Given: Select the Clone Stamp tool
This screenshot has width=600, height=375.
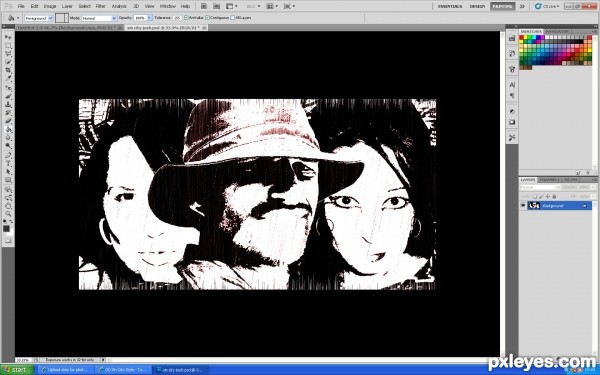Looking at the screenshot, I should pyautogui.click(x=8, y=104).
